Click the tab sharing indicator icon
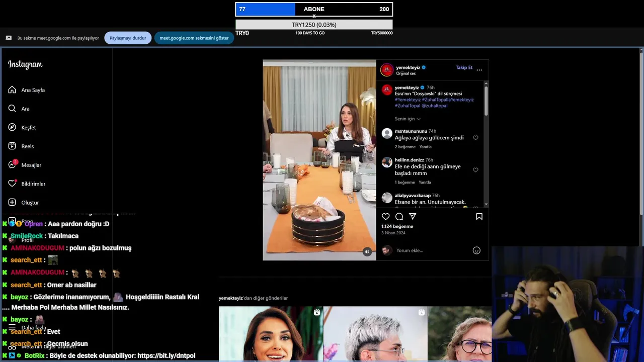 pos(9,38)
